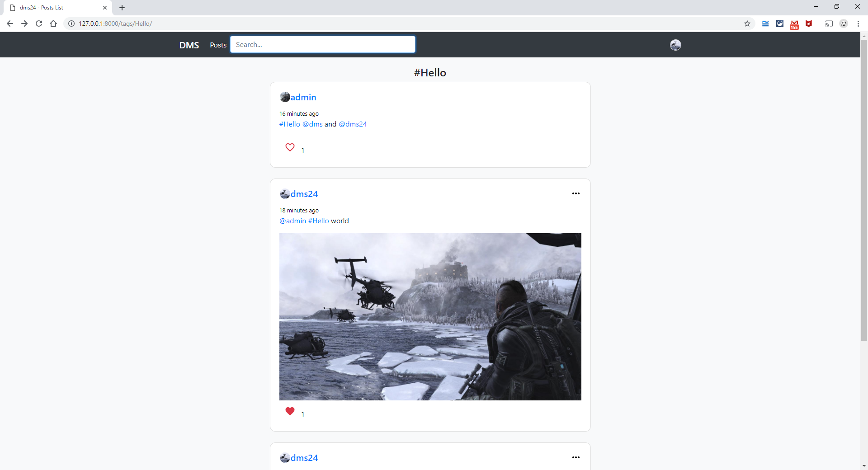Open the helicopter image in dms24's post
The height and width of the screenshot is (470, 868).
click(x=430, y=317)
